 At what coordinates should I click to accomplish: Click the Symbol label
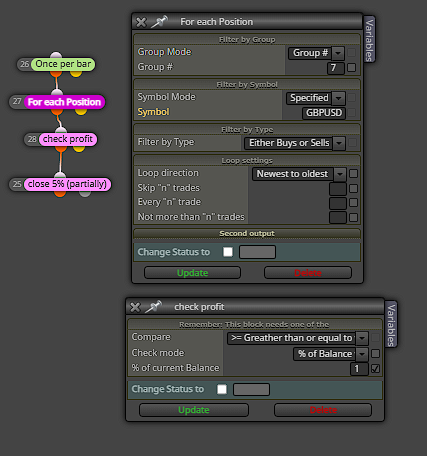click(153, 112)
